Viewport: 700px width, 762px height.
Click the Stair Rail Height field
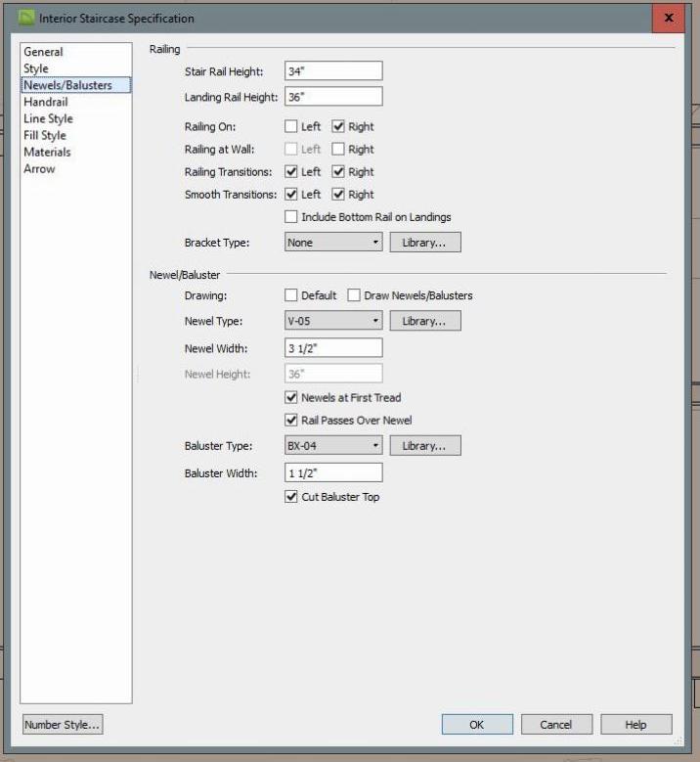pos(333,71)
